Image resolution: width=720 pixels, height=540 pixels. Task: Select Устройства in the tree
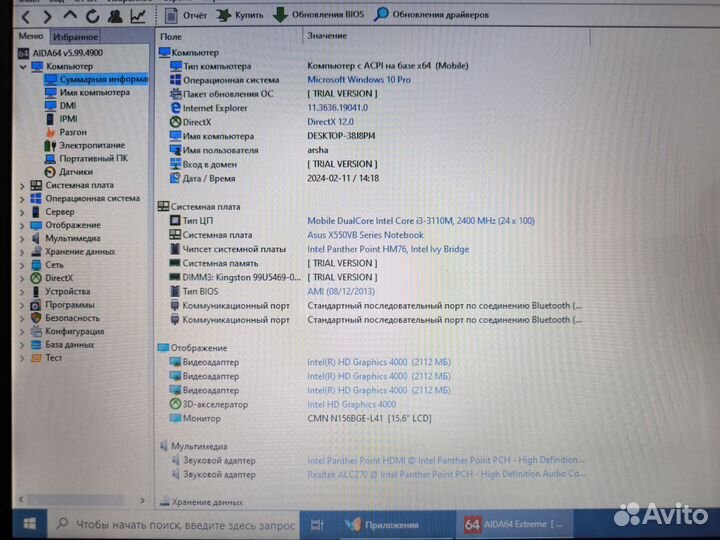(60, 292)
